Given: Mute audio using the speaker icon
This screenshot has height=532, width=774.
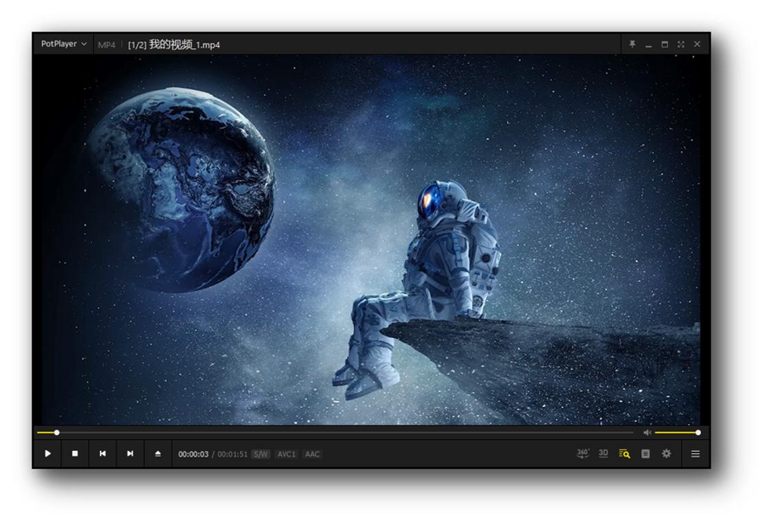Looking at the screenshot, I should 647,433.
